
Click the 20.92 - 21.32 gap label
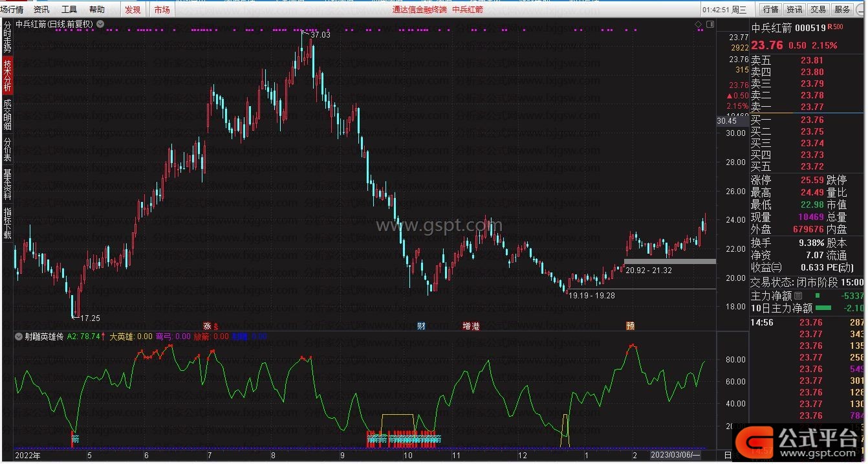[x=649, y=271]
